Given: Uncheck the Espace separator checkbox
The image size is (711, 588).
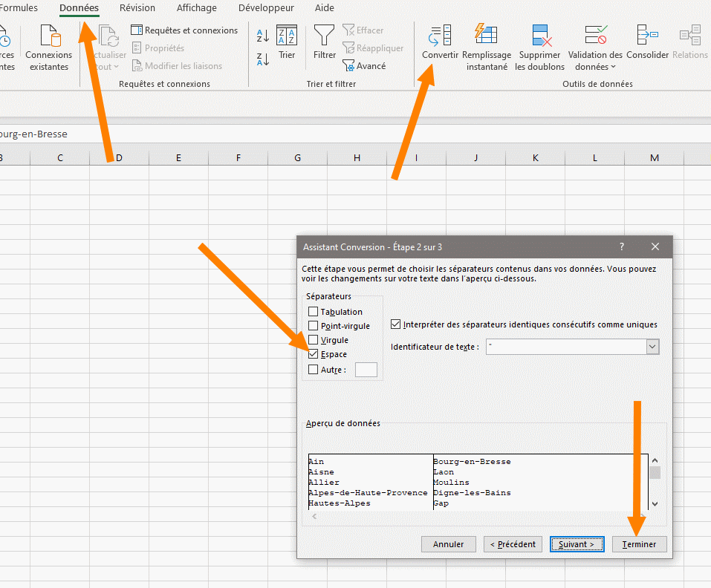Looking at the screenshot, I should tap(314, 355).
